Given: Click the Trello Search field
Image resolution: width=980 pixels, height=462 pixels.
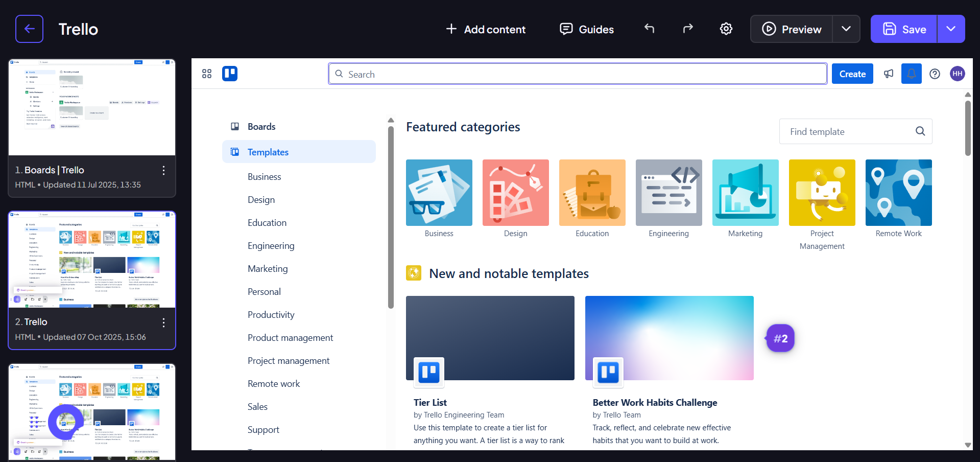Looking at the screenshot, I should (x=578, y=74).
